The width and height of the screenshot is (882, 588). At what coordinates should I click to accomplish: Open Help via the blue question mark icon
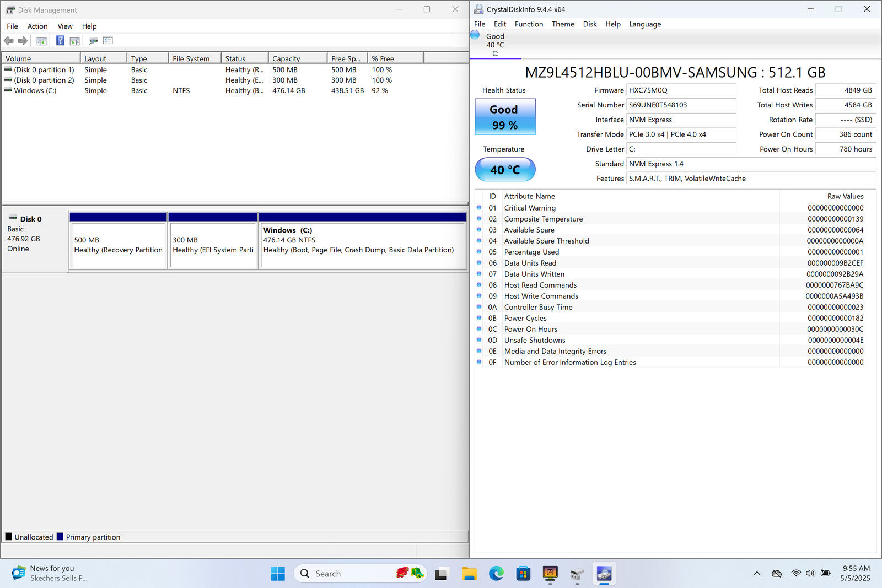[x=60, y=41]
